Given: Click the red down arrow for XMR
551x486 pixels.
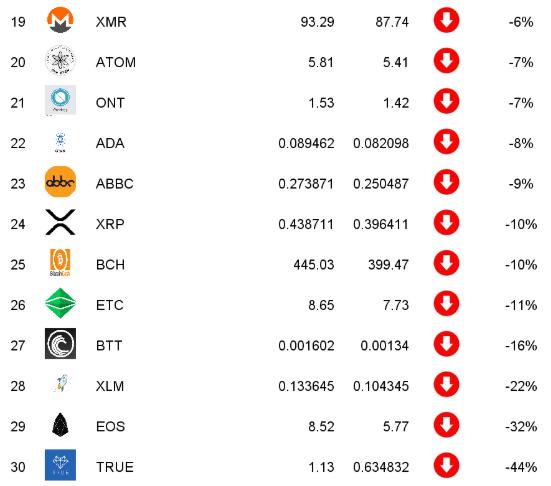Looking at the screenshot, I should (446, 20).
